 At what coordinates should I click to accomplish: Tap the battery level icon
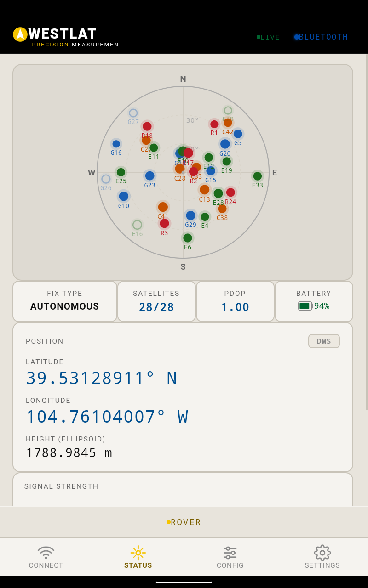[305, 306]
